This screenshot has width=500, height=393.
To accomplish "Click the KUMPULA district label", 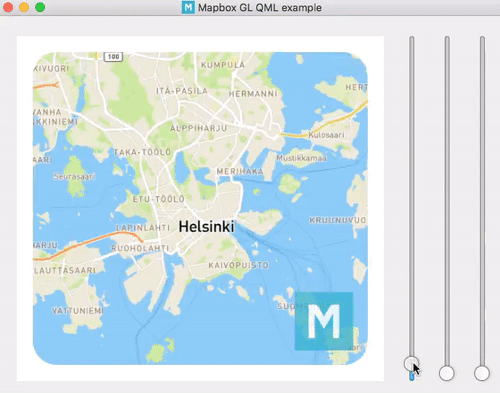I will click(223, 65).
